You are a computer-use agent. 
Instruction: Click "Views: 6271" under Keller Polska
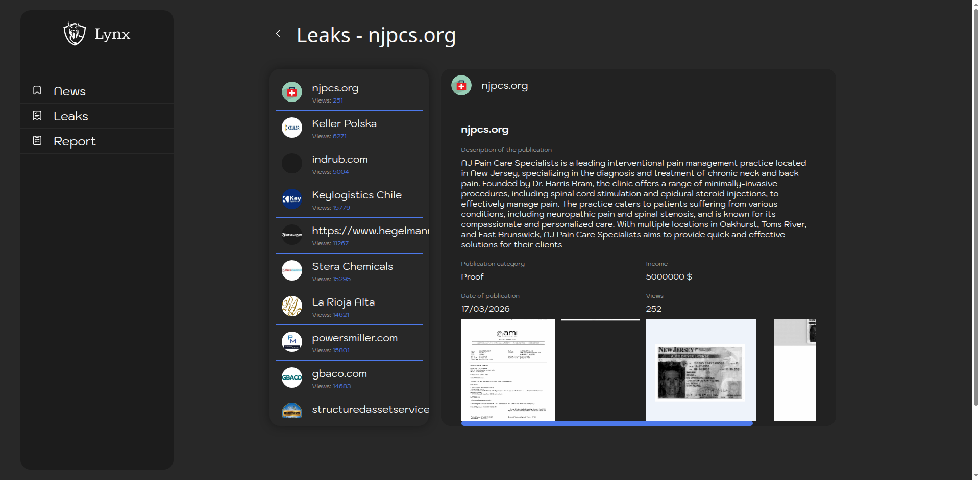point(329,136)
